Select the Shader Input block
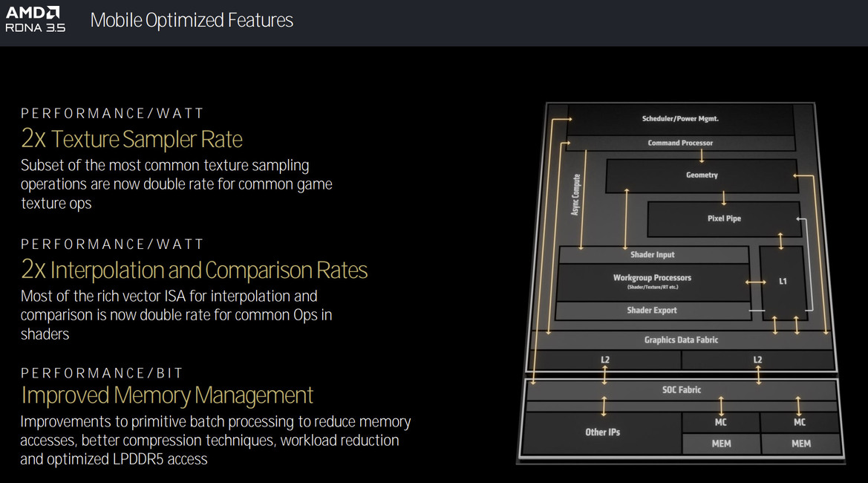 [x=653, y=255]
